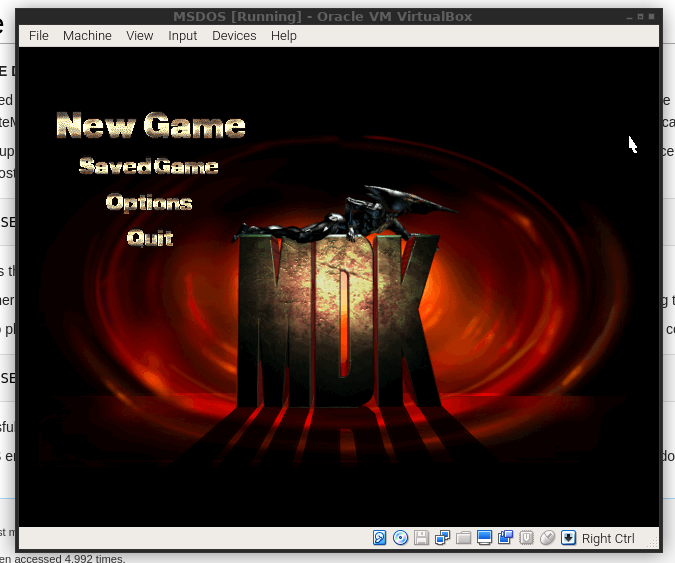Viewport: 675px width, 563px height.
Task: Open the Devices menu
Action: click(x=234, y=36)
